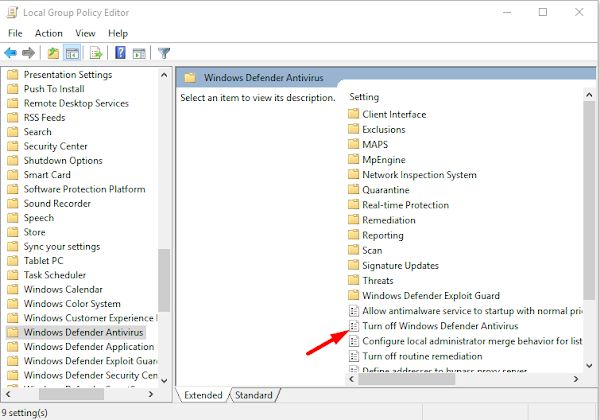Open the Help question mark icon
Image resolution: width=600 pixels, height=420 pixels.
coord(120,53)
